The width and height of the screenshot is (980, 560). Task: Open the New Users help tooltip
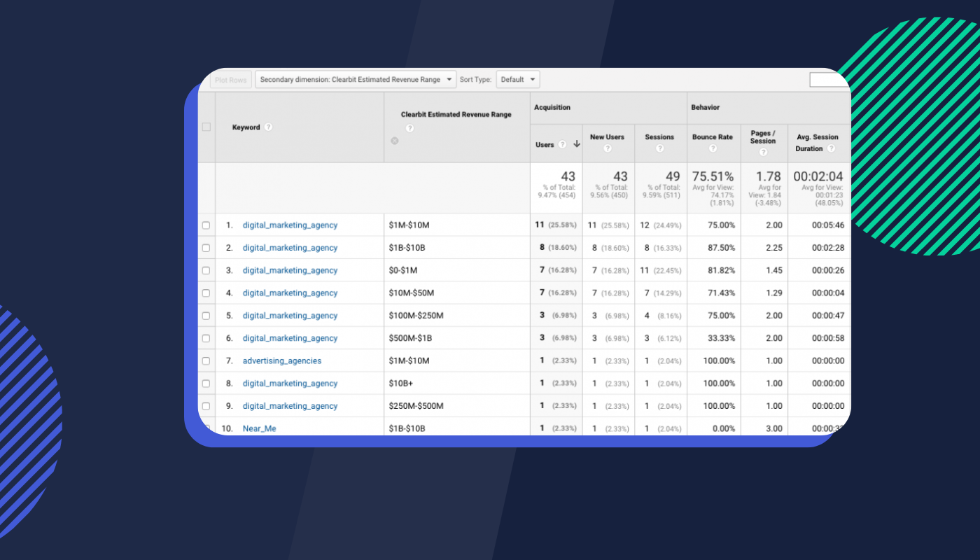click(x=608, y=148)
